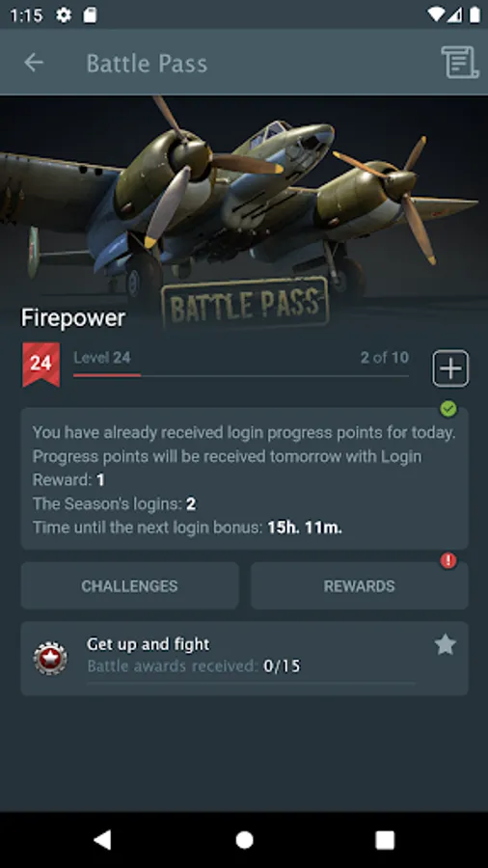
Task: Tap the red level 24 badge
Action: click(41, 365)
